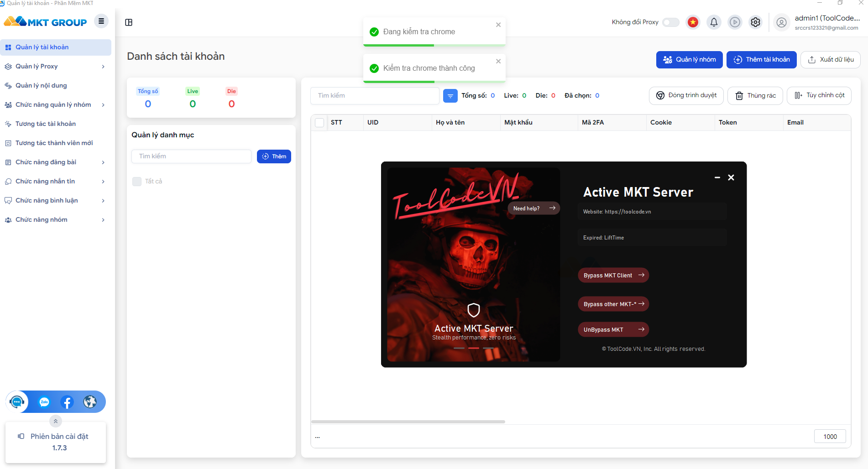Click the hamburger menu icon beside logo
Viewport: 868px width, 469px height.
pyautogui.click(x=101, y=21)
